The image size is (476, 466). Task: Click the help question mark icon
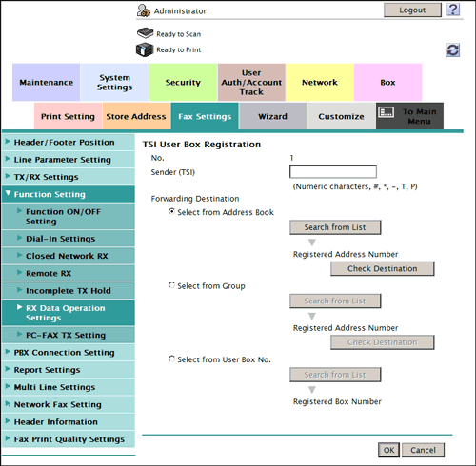click(453, 10)
